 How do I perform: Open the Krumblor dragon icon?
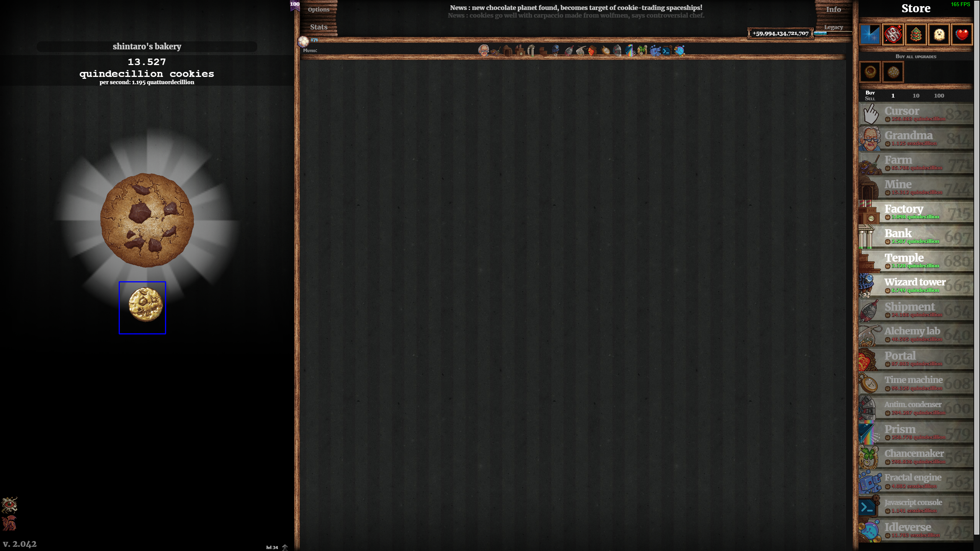tap(9, 523)
